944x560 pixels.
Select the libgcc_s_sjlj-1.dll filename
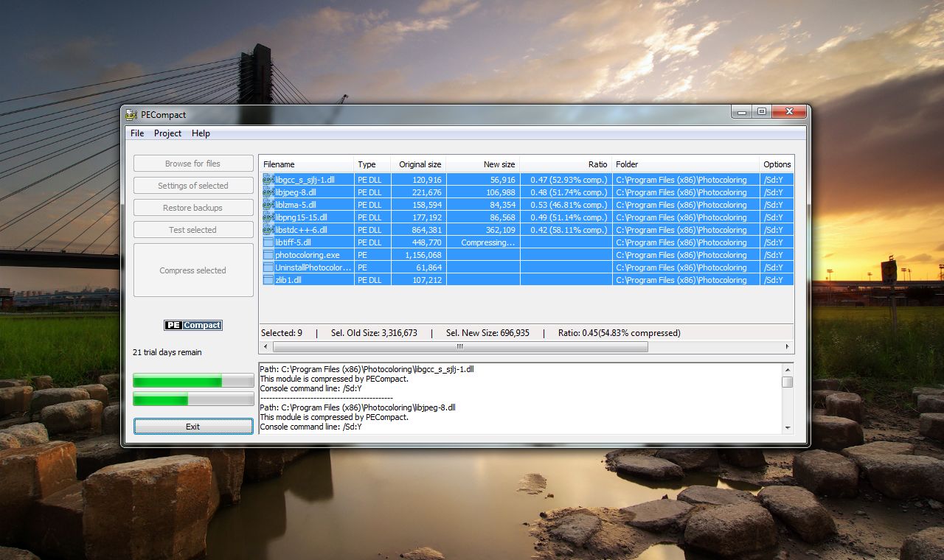point(305,179)
